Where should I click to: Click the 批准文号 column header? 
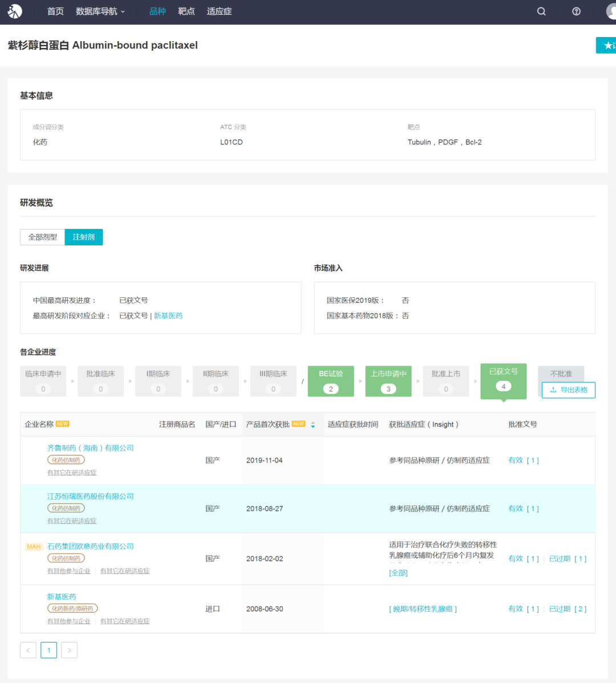pyautogui.click(x=522, y=425)
